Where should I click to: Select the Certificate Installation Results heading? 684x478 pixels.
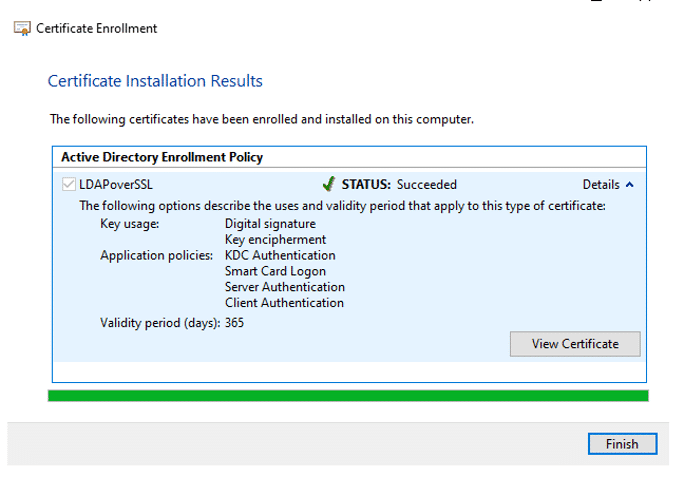[x=155, y=81]
